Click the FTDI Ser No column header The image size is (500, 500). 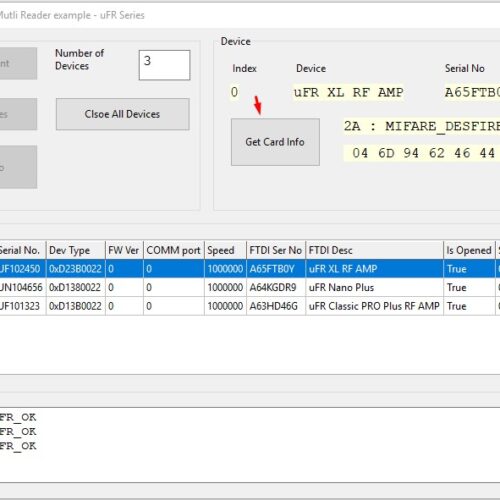coord(276,250)
